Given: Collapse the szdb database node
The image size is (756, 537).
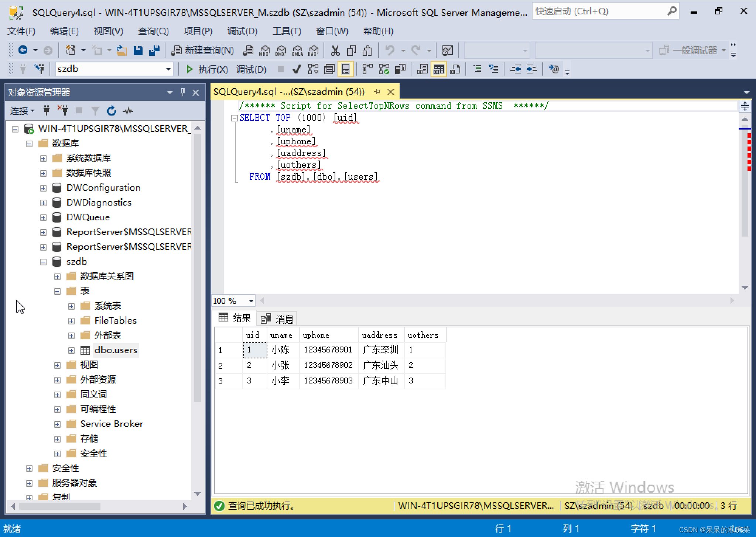Looking at the screenshot, I should (43, 262).
